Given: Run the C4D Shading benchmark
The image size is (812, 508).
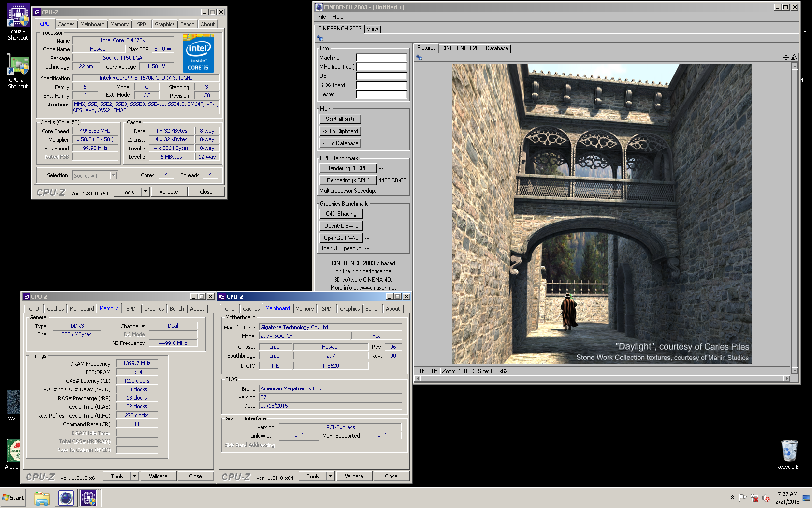Looking at the screenshot, I should click(341, 214).
